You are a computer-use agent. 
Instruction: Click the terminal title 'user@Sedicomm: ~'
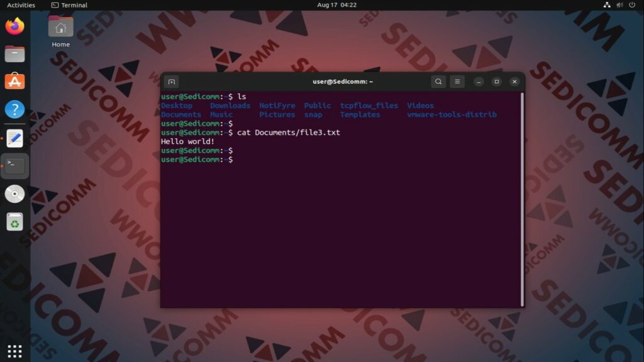coord(343,82)
